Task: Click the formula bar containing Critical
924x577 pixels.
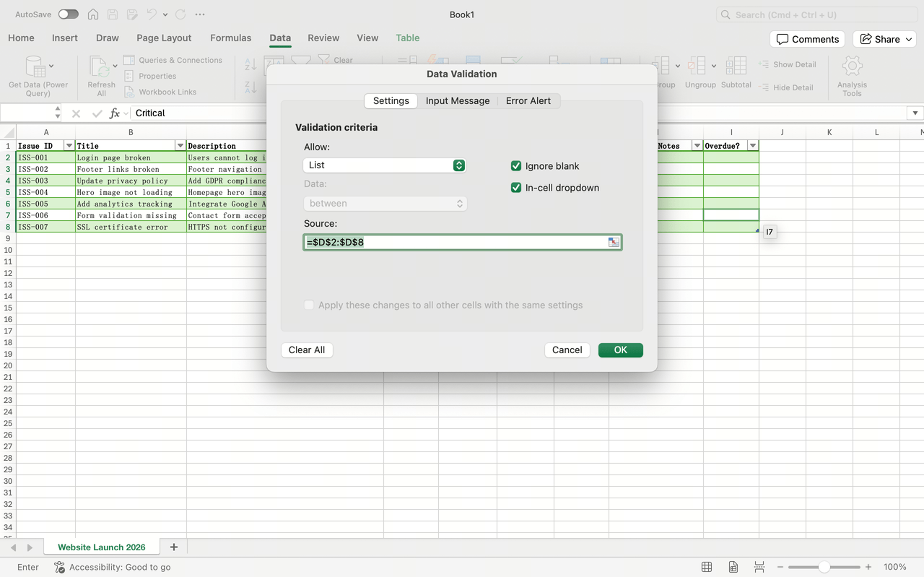Action: (518, 113)
